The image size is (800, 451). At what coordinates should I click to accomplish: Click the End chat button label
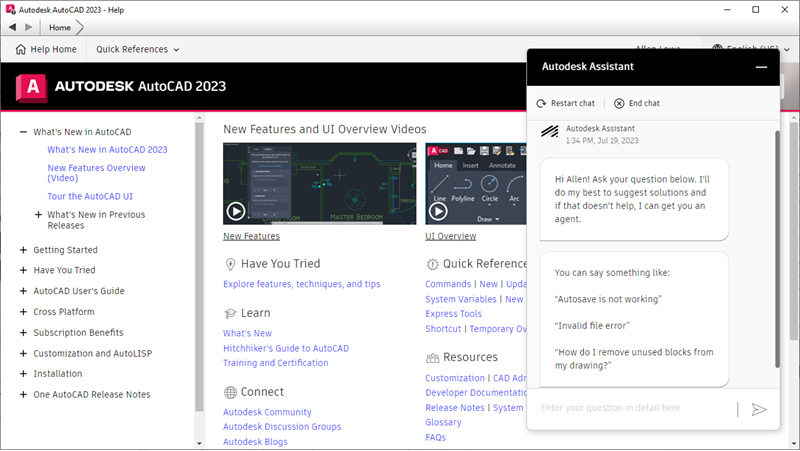coord(644,104)
